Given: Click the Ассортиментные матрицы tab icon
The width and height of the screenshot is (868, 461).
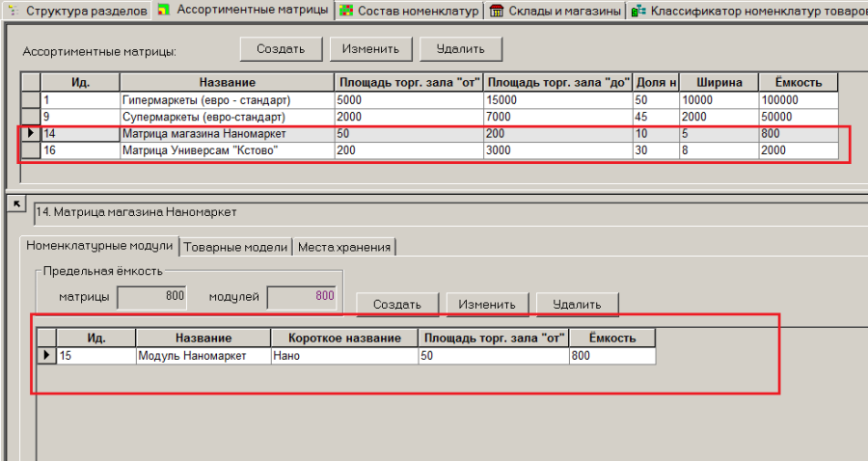Looking at the screenshot, I should pyautogui.click(x=163, y=10).
